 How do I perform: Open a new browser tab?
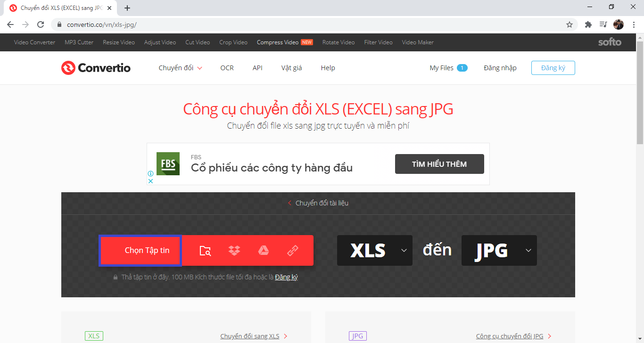coord(127,8)
